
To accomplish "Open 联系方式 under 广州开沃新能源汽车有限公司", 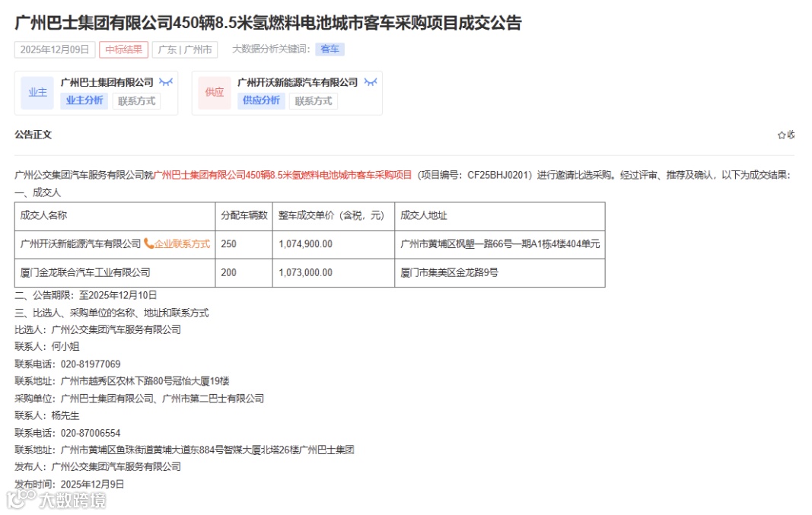I will point(314,101).
